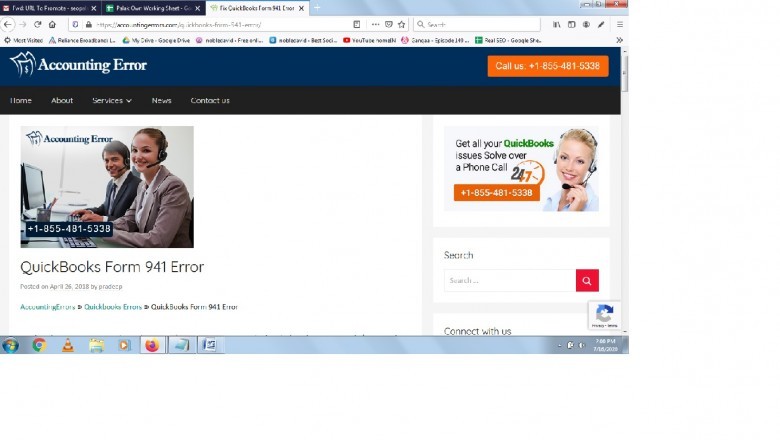The image size is (780, 440).
Task: Click the system tray clock
Action: [605, 345]
